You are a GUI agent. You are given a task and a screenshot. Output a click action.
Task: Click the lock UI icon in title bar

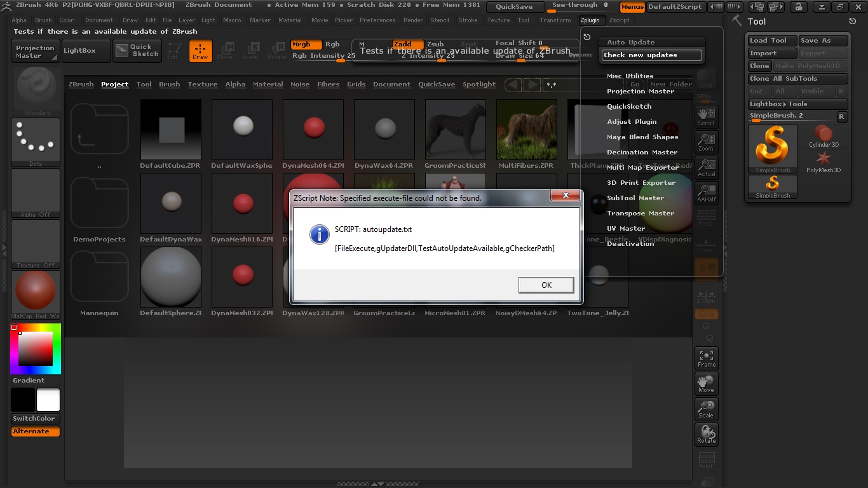click(799, 7)
